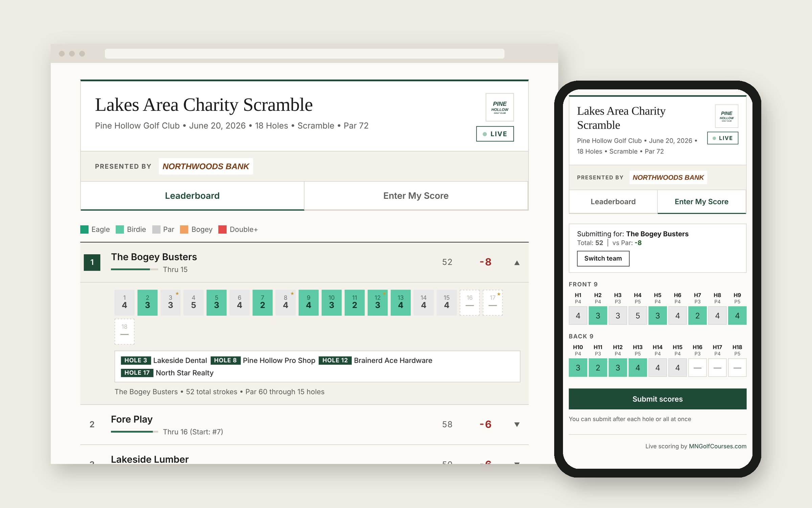
Task: Click empty H16 score box on phone
Action: point(697,367)
